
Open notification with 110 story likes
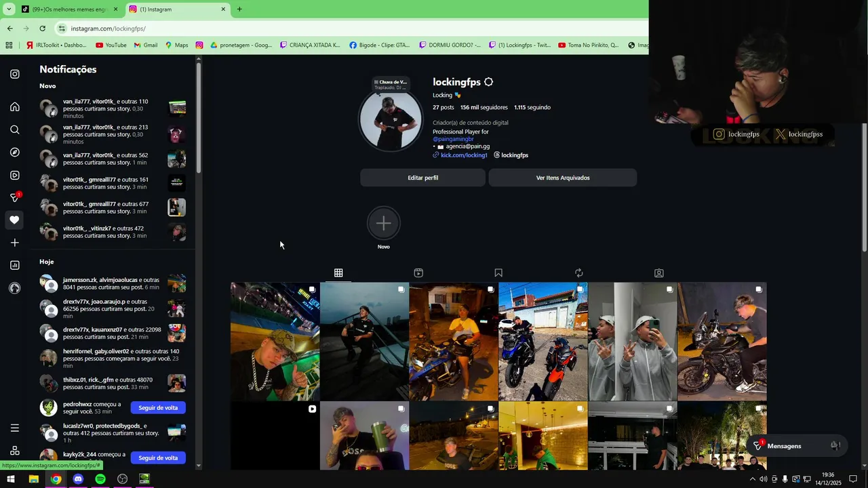(113, 108)
